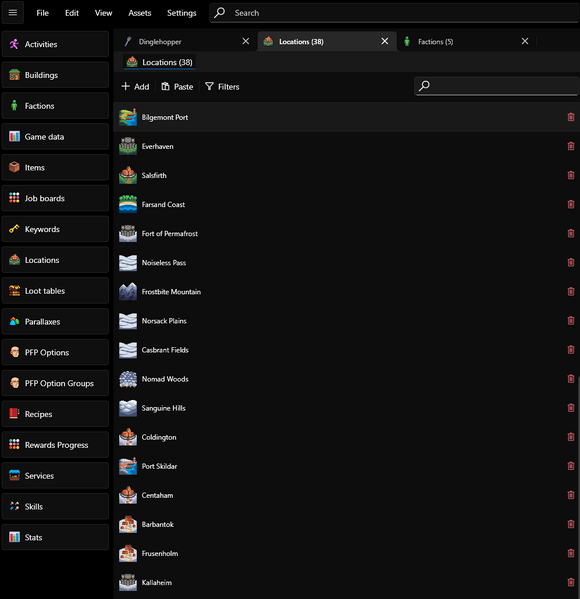
Task: Select the Nomad Woods location name
Action: [x=165, y=379]
